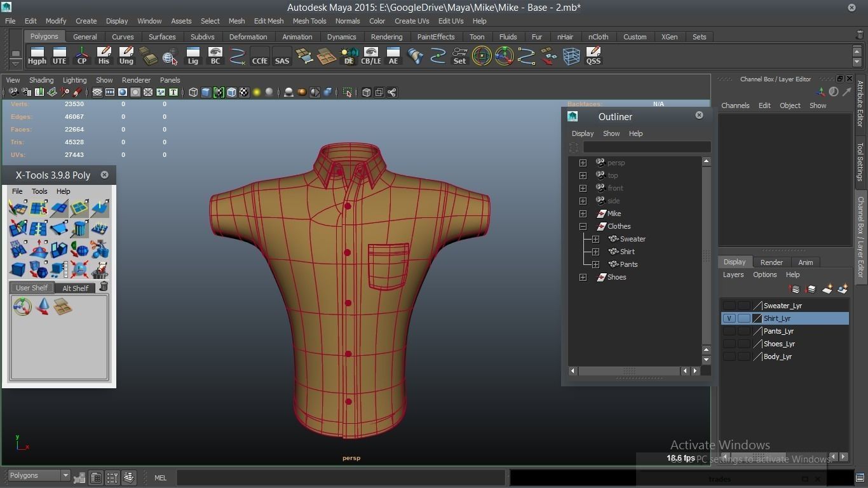The width and height of the screenshot is (868, 488).
Task: Open the Outliner Display menu
Action: (x=583, y=133)
